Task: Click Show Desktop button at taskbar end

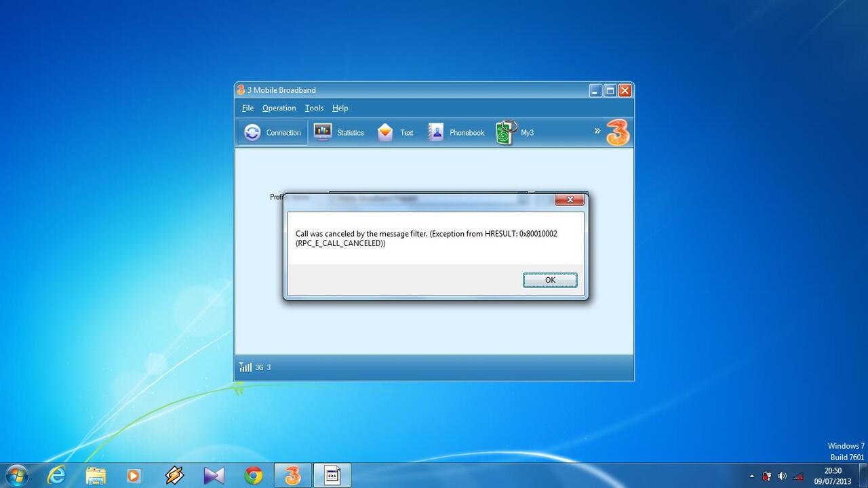Action: [x=863, y=476]
